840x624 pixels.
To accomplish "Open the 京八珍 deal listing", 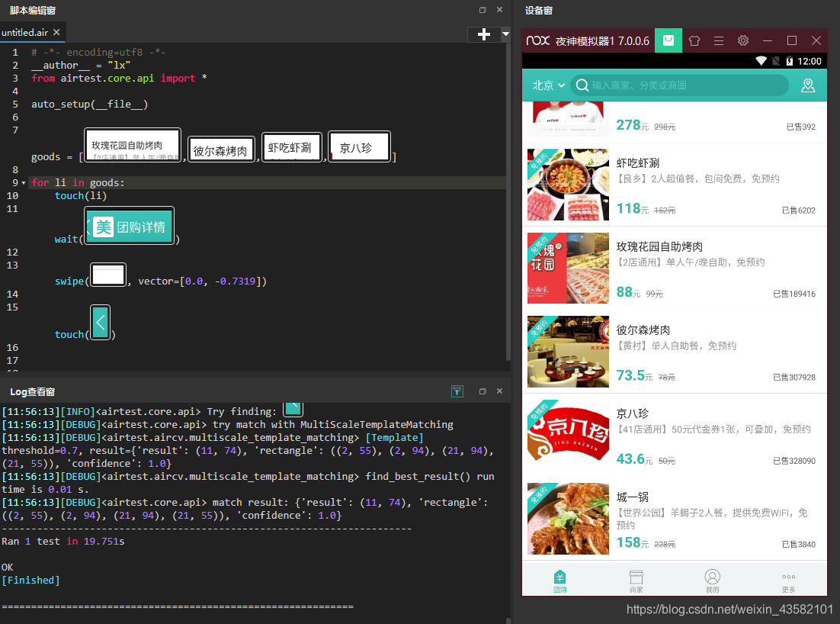I will 675,436.
